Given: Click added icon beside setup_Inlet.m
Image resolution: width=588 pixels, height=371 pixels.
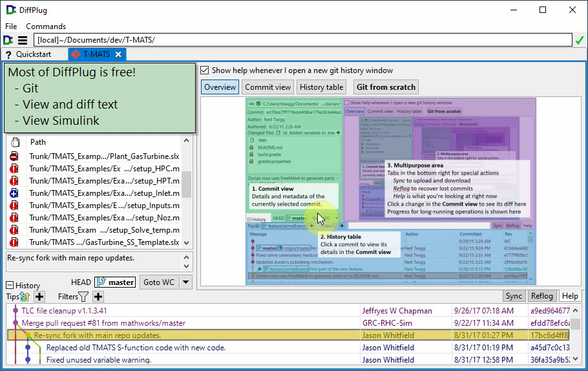Looking at the screenshot, I should pyautogui.click(x=14, y=193).
